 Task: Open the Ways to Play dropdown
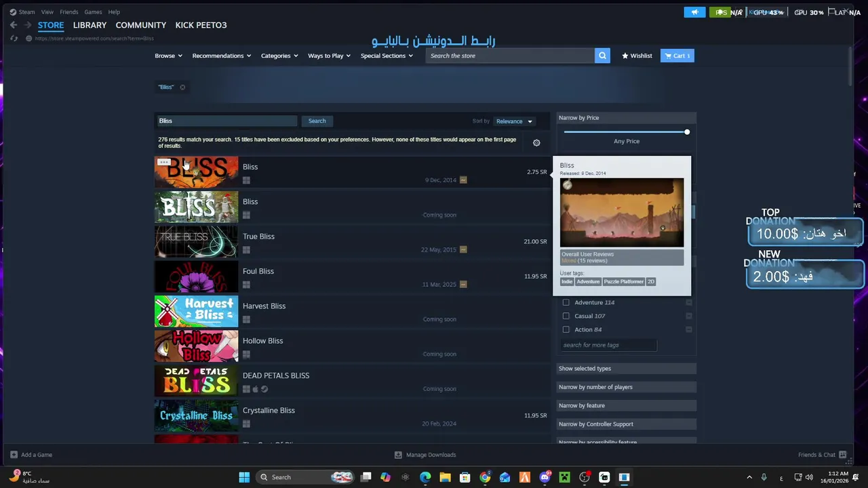(x=329, y=56)
